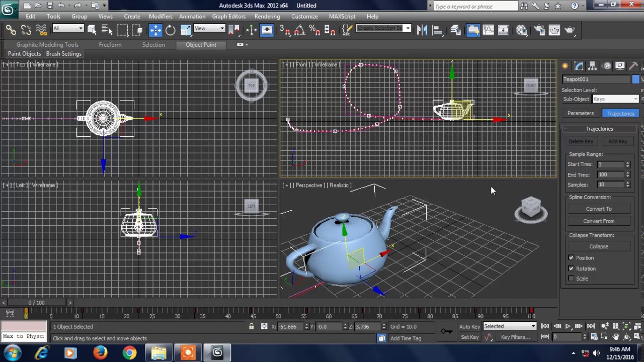The height and width of the screenshot is (362, 644).
Task: Toggle Set Key animation mode
Action: pyautogui.click(x=469, y=337)
